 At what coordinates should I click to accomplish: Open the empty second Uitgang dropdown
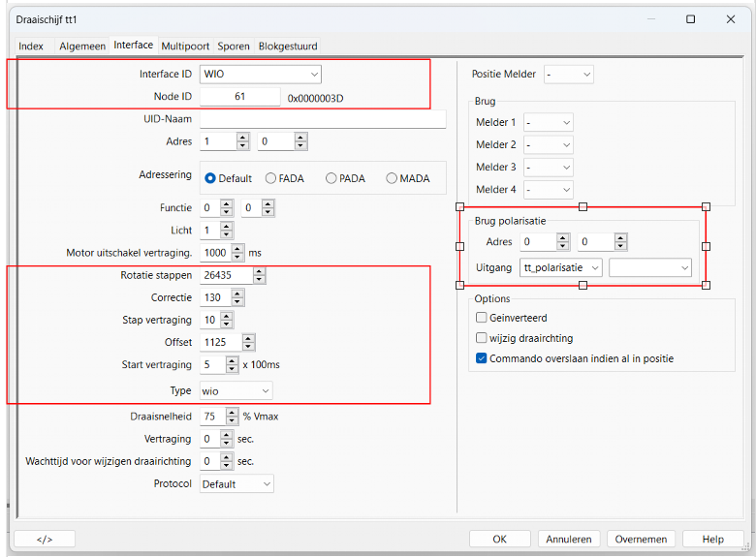coord(650,267)
